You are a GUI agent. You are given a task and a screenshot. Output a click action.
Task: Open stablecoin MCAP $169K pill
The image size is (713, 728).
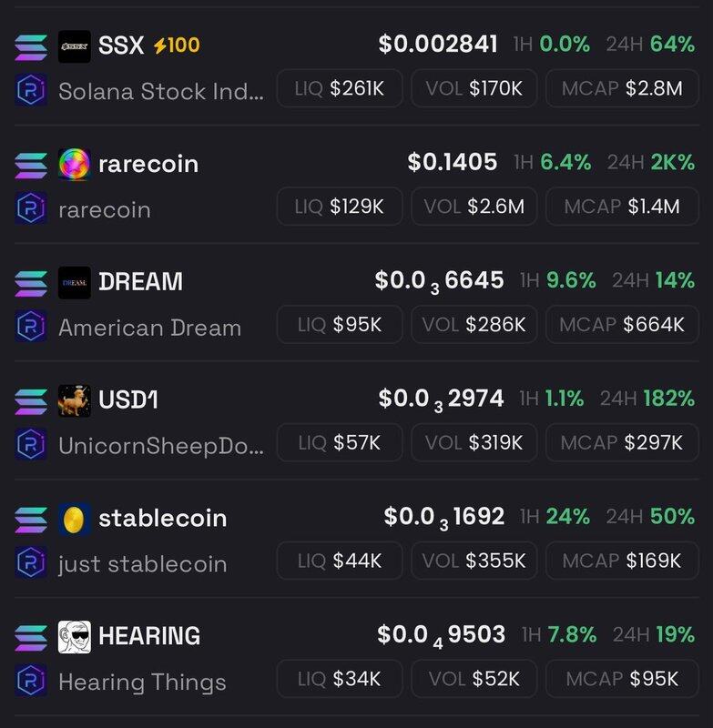coord(622,561)
